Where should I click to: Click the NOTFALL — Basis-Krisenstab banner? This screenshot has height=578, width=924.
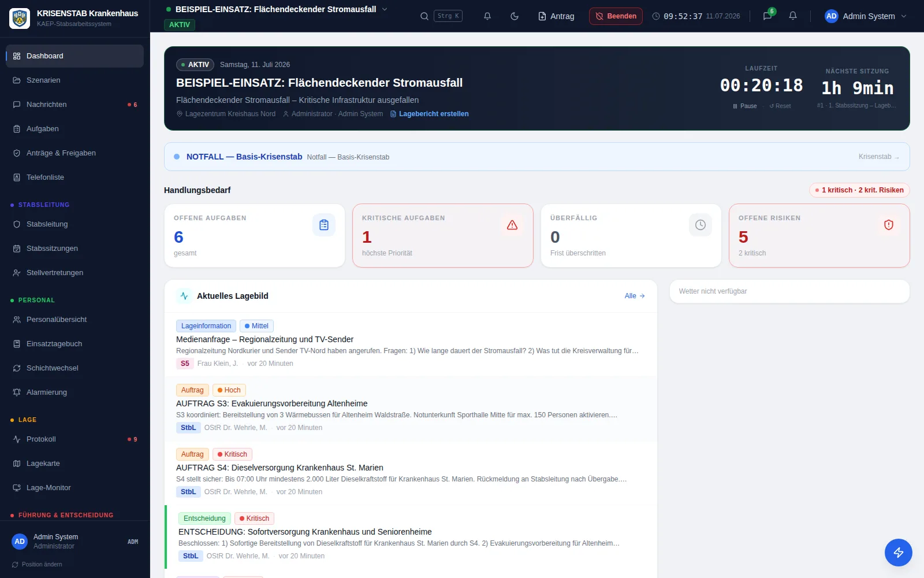point(536,157)
